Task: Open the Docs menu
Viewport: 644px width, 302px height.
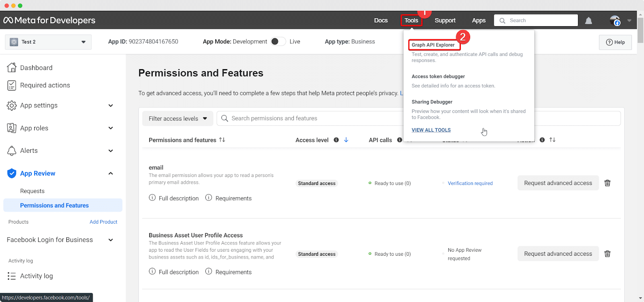Action: pos(381,20)
